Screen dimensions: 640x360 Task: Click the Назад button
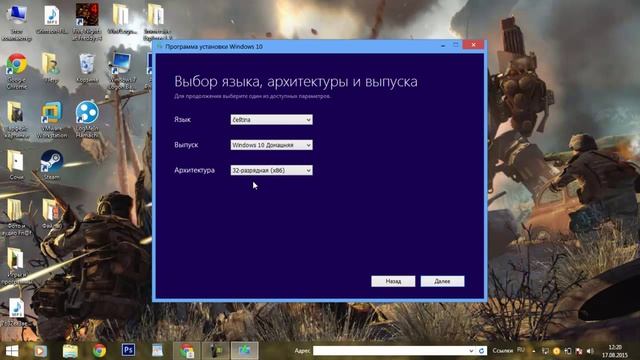393,281
